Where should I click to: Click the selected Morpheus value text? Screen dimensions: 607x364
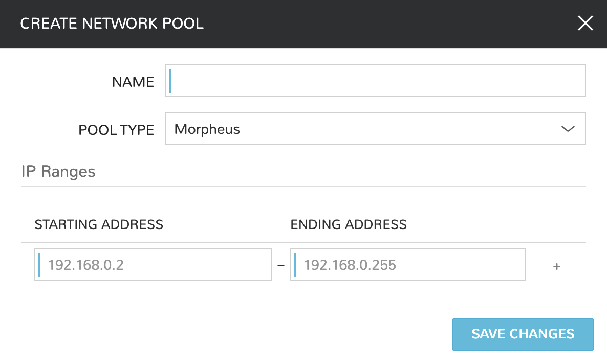(207, 129)
